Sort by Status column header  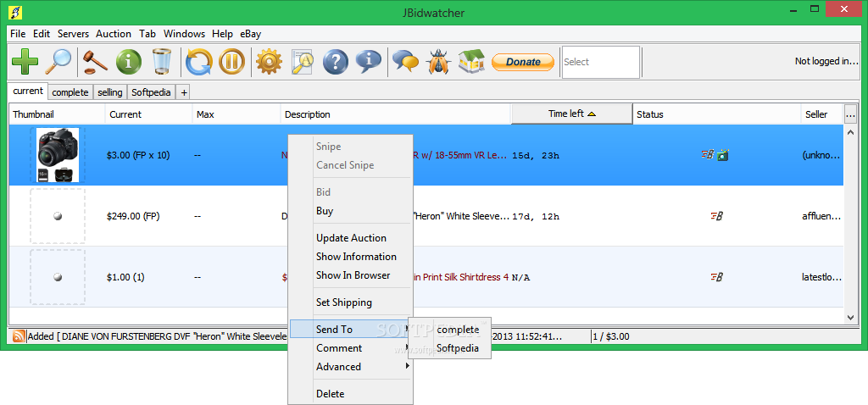717,114
